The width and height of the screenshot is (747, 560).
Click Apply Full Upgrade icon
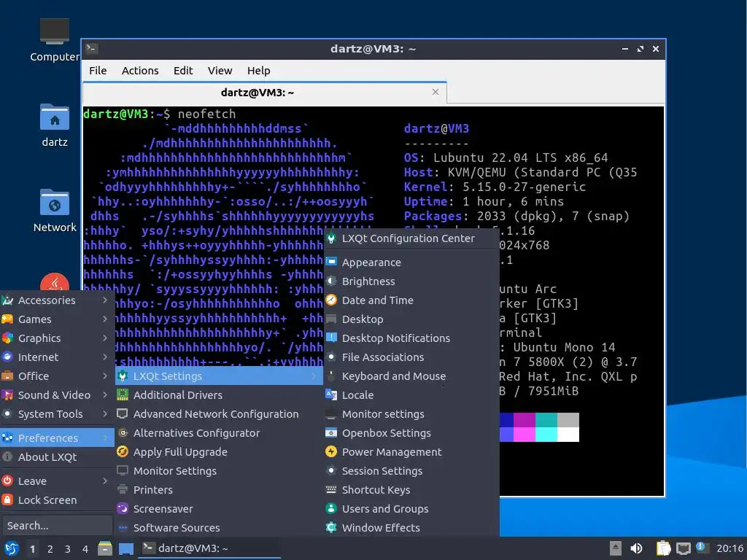pyautogui.click(x=123, y=451)
